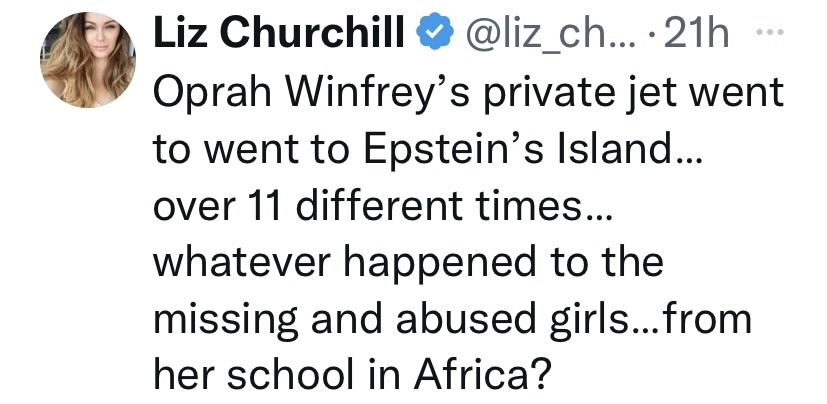Click the text 'her school in Africa?'

pyautogui.click(x=352, y=374)
